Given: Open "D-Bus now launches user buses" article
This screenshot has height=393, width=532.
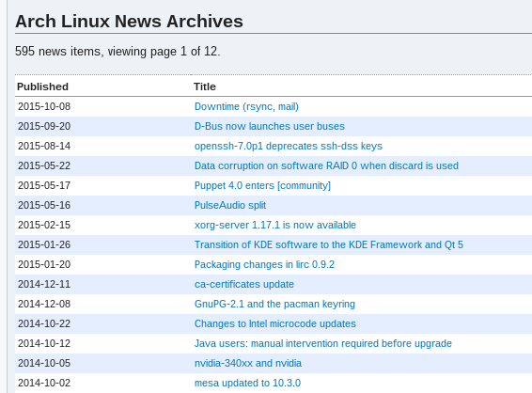Looking at the screenshot, I should (270, 126).
